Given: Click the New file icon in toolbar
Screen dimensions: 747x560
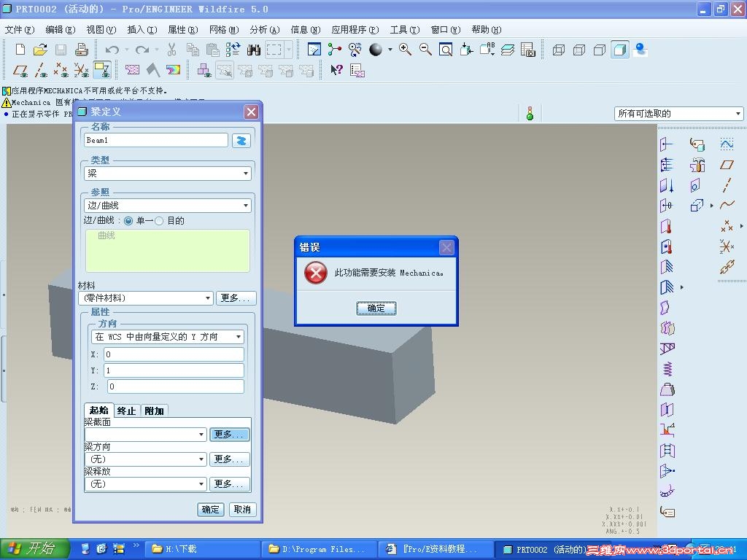Looking at the screenshot, I should pyautogui.click(x=20, y=50).
